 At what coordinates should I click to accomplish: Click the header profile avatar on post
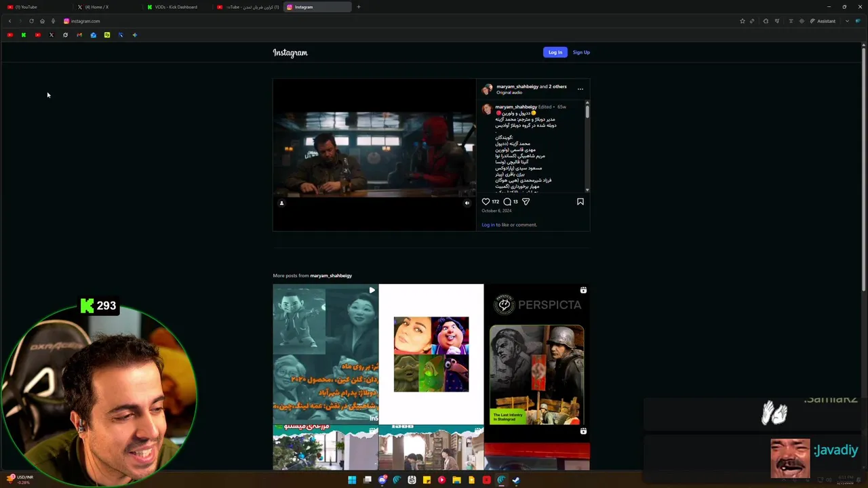click(x=487, y=89)
